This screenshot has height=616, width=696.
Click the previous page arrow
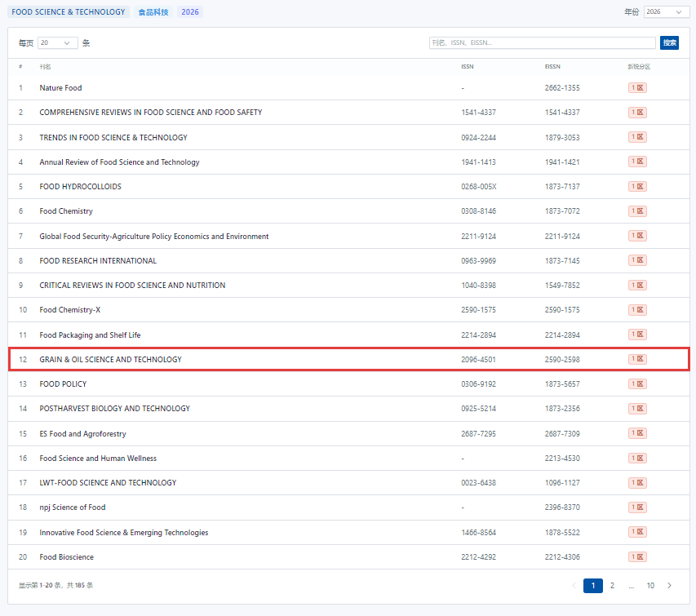pyautogui.click(x=574, y=585)
